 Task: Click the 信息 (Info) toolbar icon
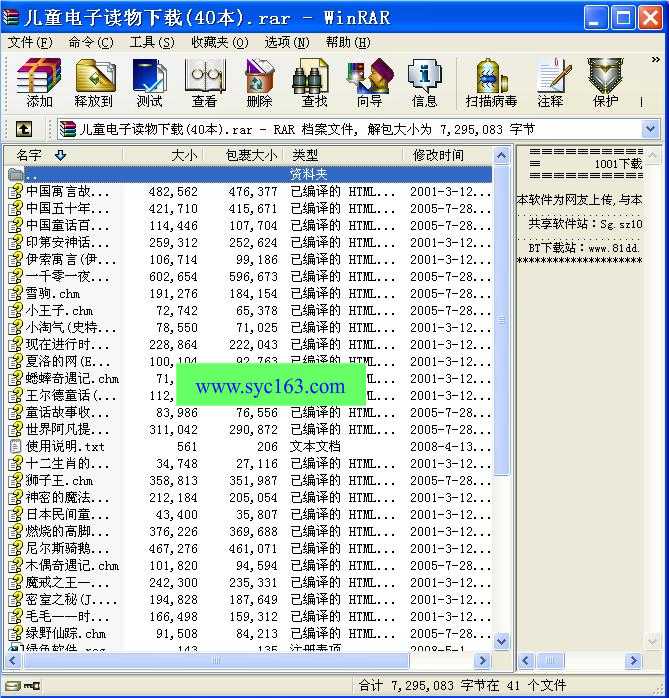click(424, 82)
